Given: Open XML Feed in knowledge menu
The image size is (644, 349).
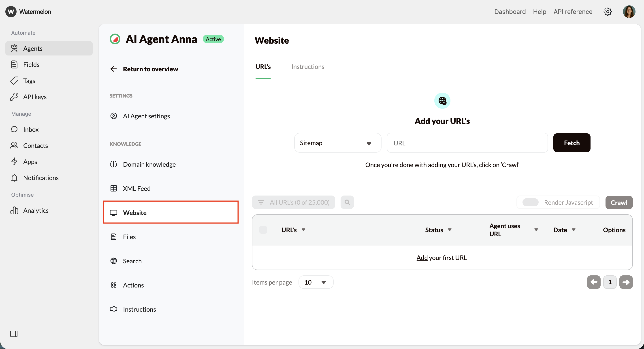Looking at the screenshot, I should 136,188.
